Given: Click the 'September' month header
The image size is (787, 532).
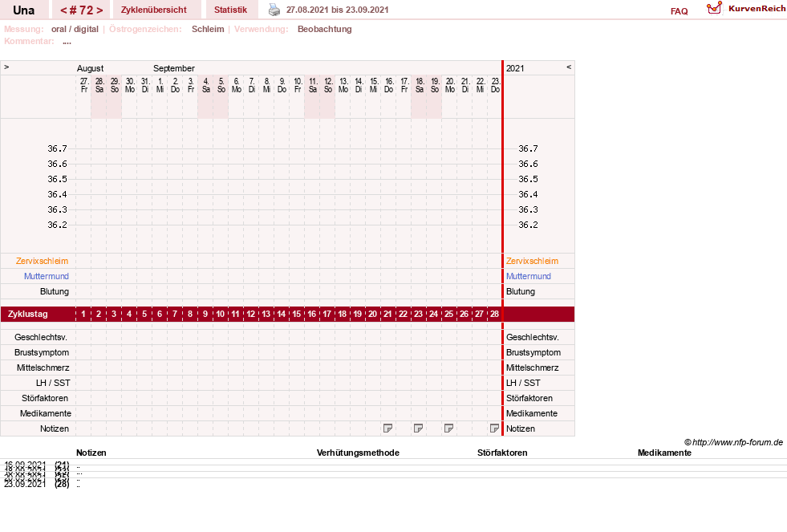Looking at the screenshot, I should (173, 68).
